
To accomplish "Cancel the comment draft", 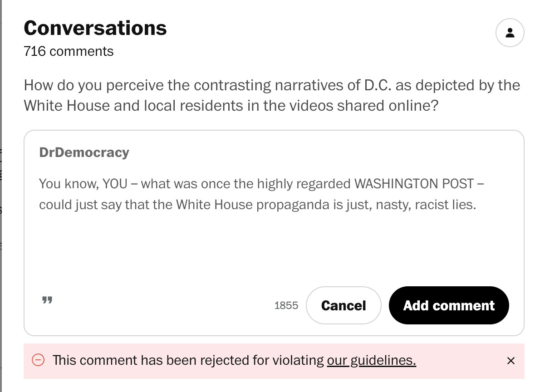I will tap(344, 305).
